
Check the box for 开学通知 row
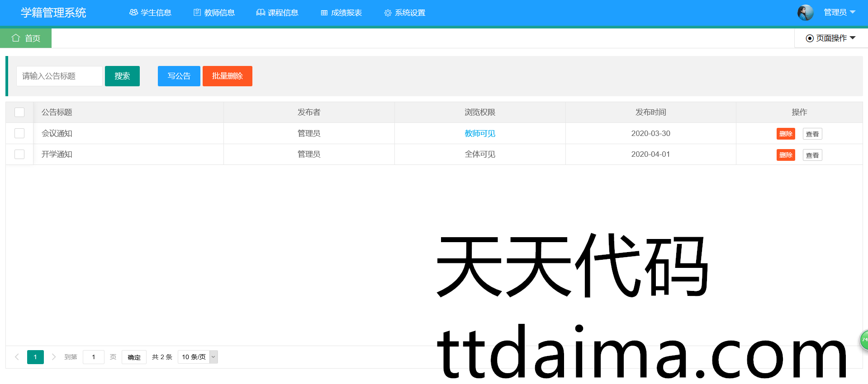coord(19,154)
